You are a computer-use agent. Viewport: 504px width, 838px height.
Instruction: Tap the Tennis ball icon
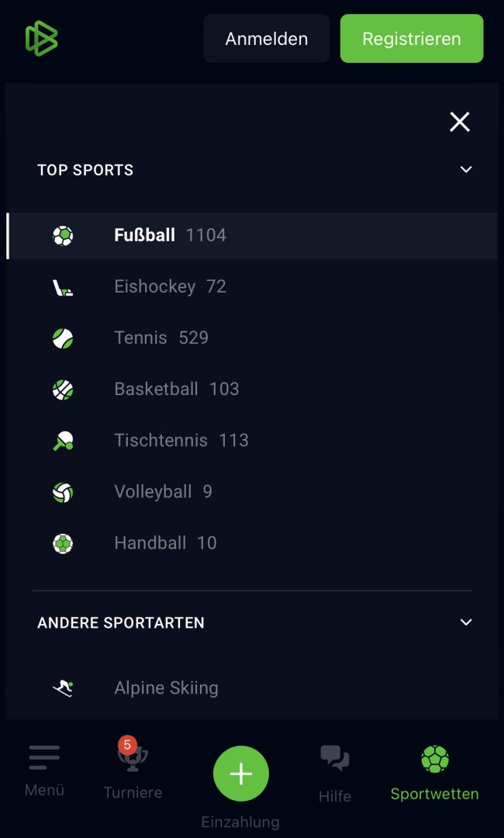click(63, 338)
